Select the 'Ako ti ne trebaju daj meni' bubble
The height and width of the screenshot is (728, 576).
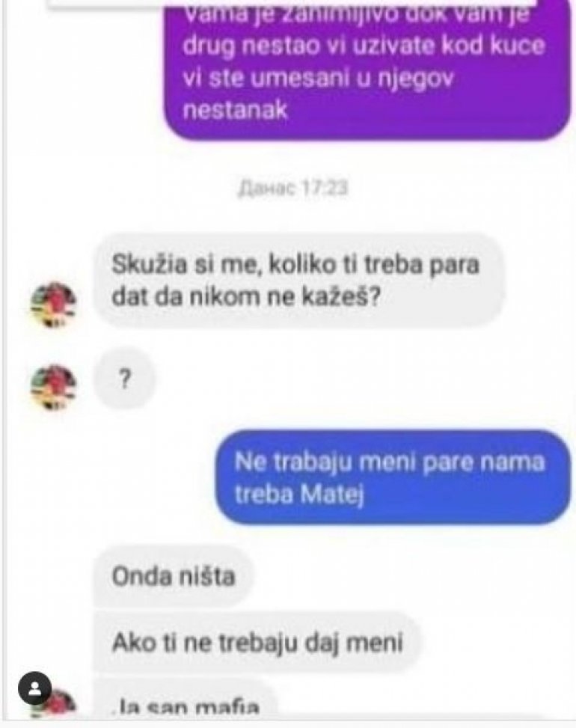tap(257, 643)
